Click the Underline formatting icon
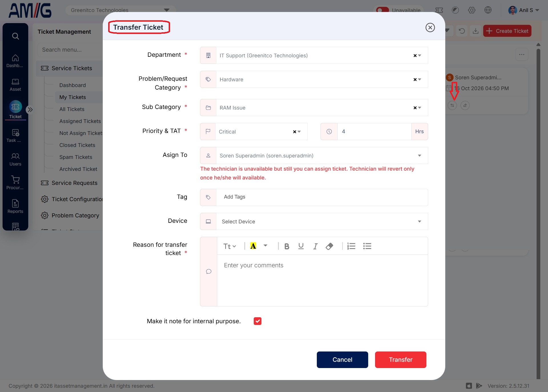The width and height of the screenshot is (548, 392). tap(301, 246)
